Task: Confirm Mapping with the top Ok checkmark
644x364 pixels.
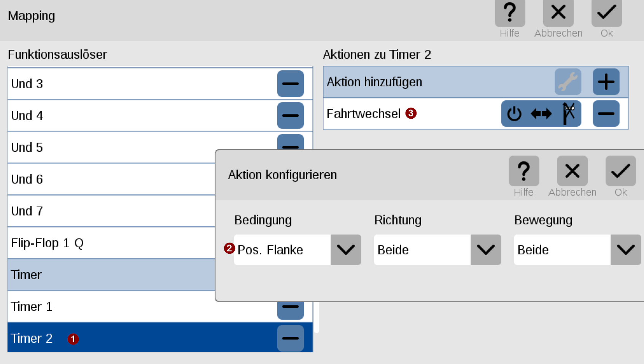Action: tap(607, 13)
